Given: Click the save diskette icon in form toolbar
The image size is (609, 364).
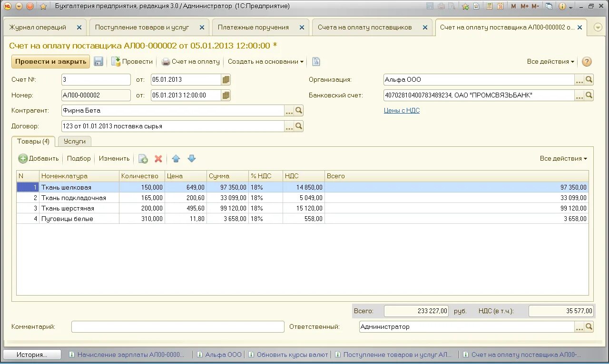Looking at the screenshot, I should pos(98,61).
